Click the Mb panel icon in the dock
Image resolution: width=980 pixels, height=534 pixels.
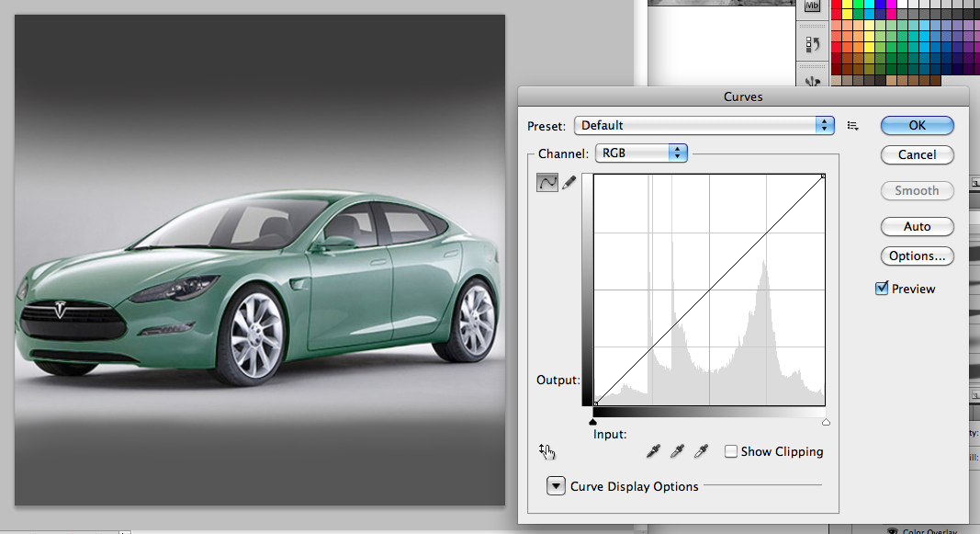pyautogui.click(x=810, y=7)
